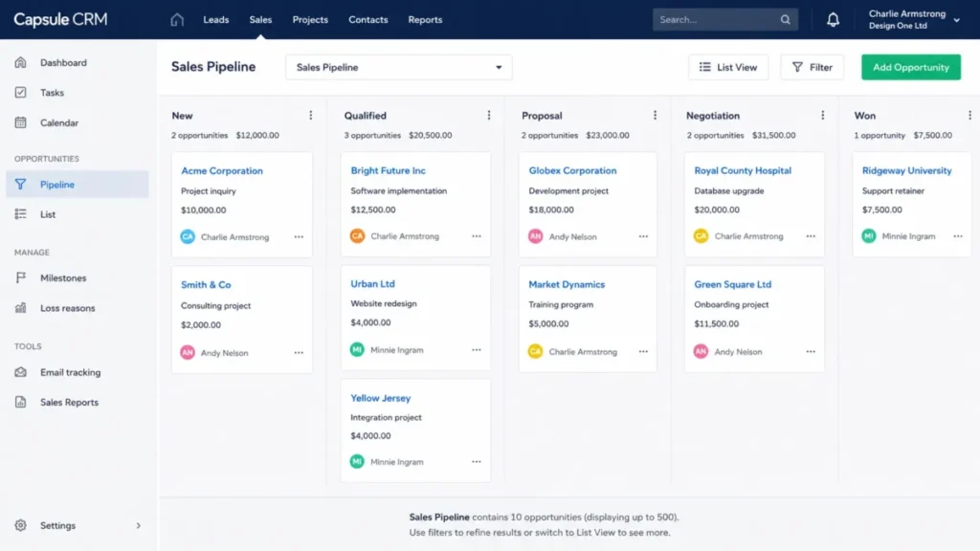This screenshot has height=551, width=980.
Task: Open the Negotiation column options menu
Action: tap(822, 116)
